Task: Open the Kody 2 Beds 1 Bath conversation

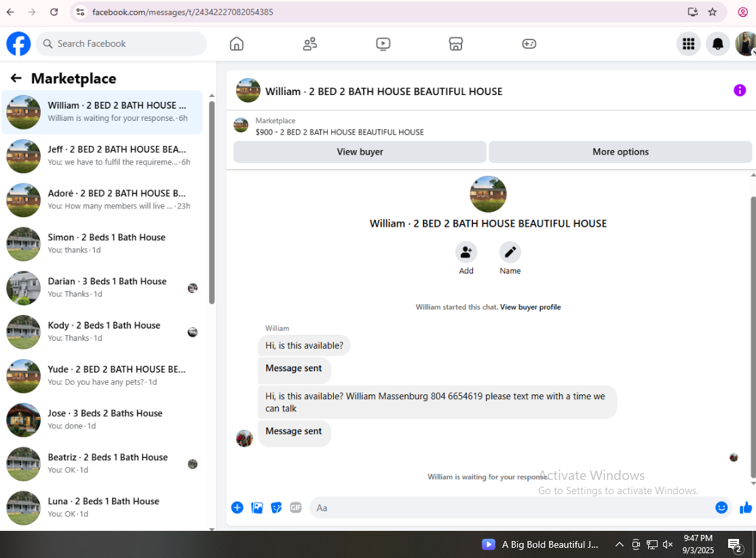Action: [102, 332]
